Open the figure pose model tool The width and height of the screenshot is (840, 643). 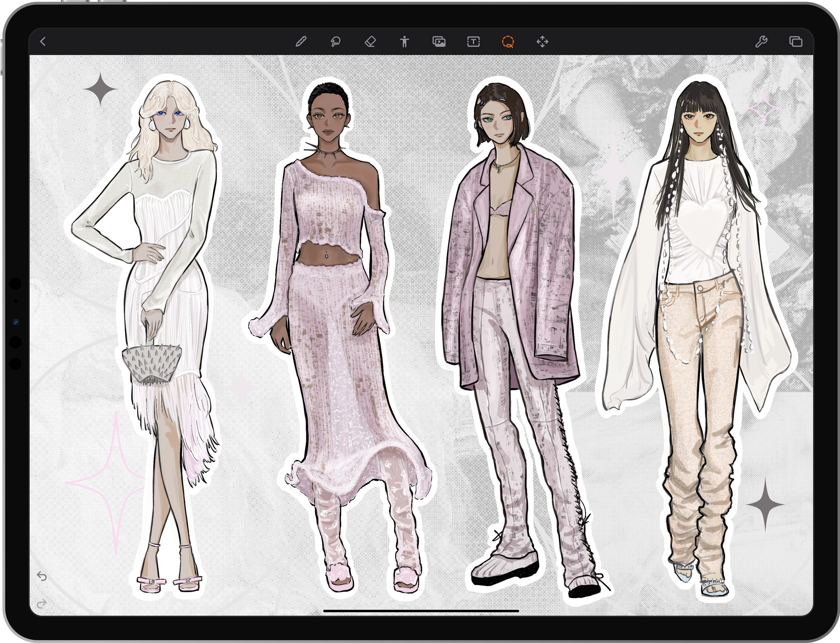pyautogui.click(x=404, y=41)
